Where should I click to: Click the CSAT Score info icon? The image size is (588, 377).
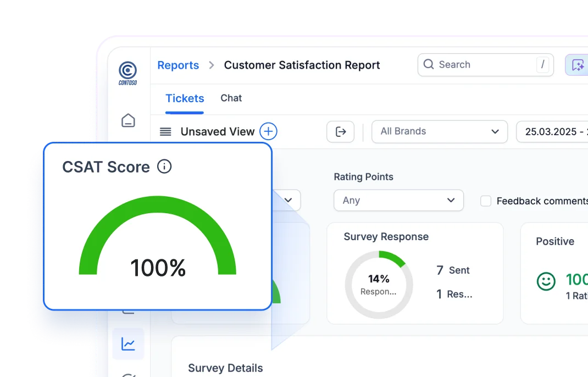pyautogui.click(x=164, y=167)
